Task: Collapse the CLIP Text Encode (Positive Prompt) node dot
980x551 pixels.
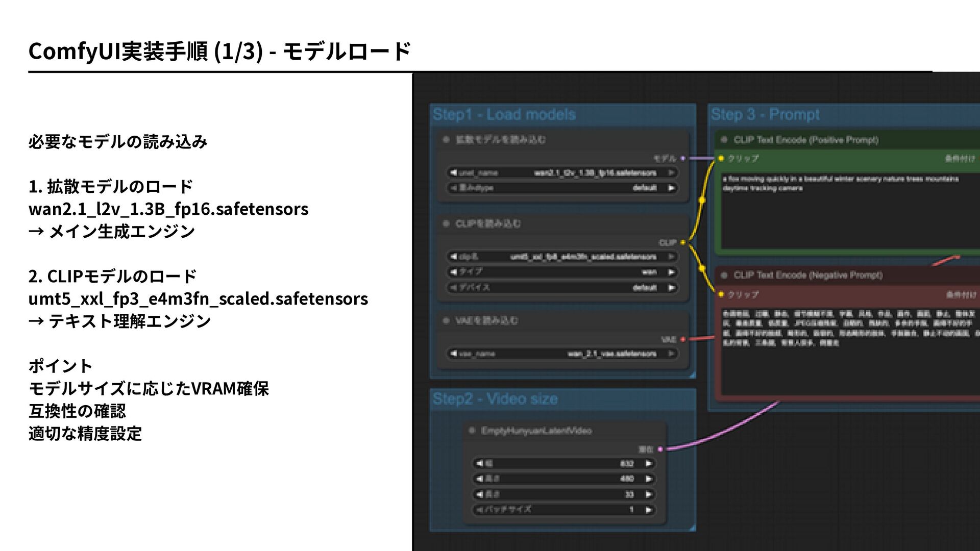Action: (x=724, y=139)
